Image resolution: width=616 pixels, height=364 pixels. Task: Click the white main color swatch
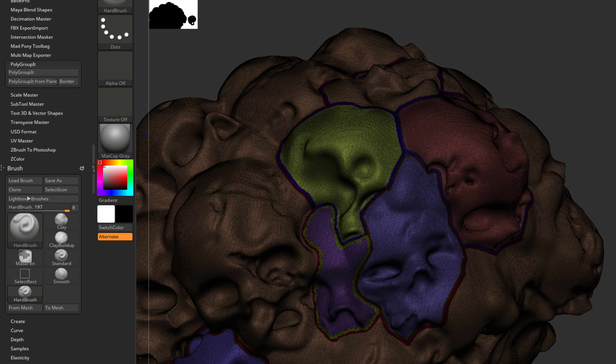tap(106, 214)
